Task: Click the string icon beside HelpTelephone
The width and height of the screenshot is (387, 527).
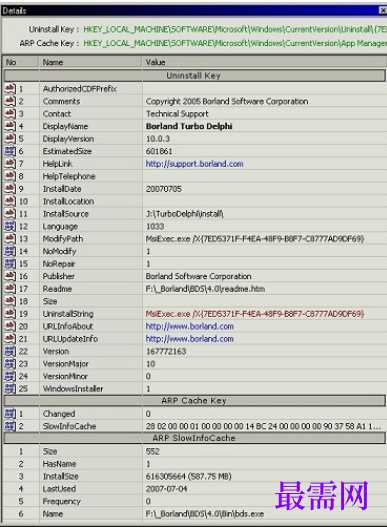Action: coord(10,176)
